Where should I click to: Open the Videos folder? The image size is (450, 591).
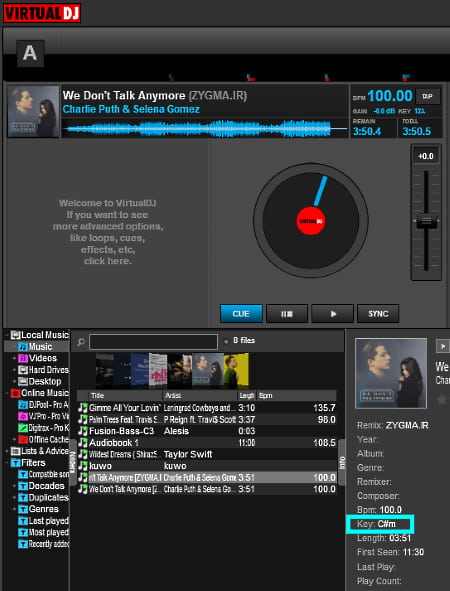38,358
